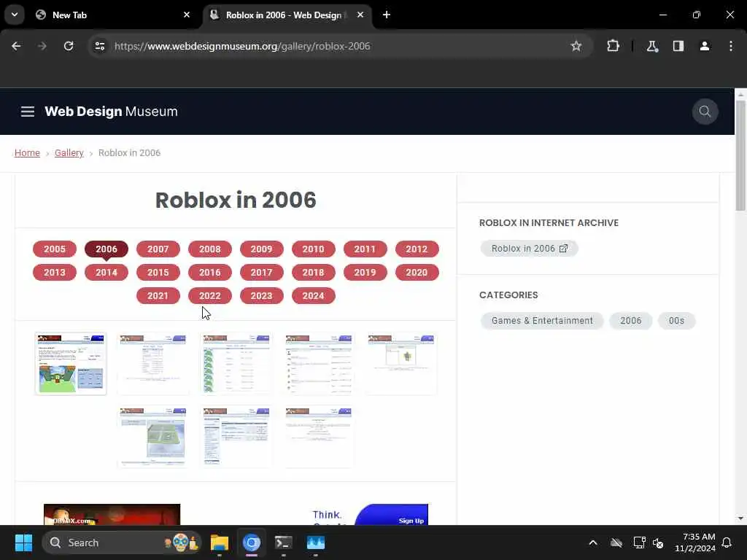The height and width of the screenshot is (560, 747).
Task: Click the Web Design Museum logo
Action: 111,112
